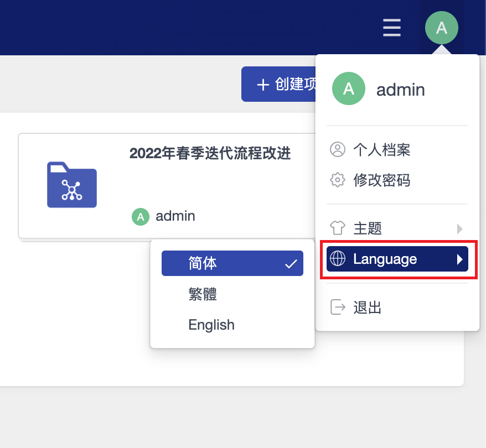Open project 2022年春季迭代流程改进
Viewport: 486px width, 448px height.
210,153
